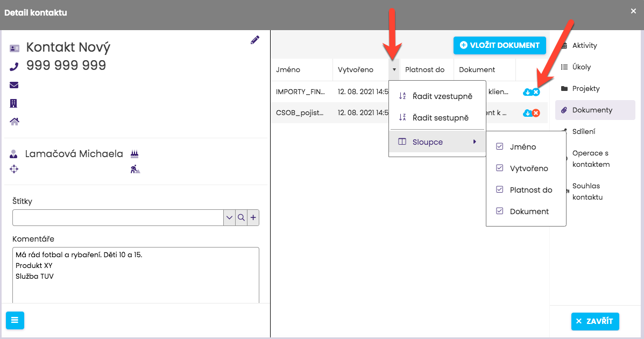Click the birthday cake icon
The image size is (644, 339).
pyautogui.click(x=135, y=154)
